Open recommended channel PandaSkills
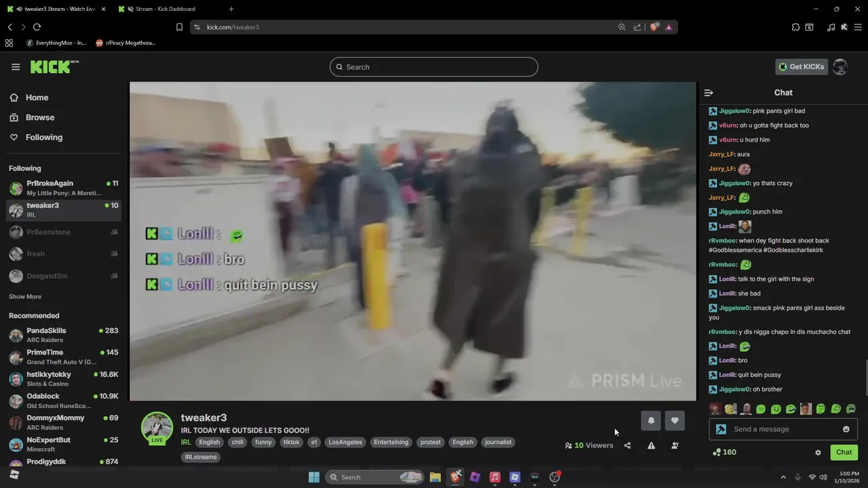Viewport: 868px width, 488px height. [x=64, y=335]
